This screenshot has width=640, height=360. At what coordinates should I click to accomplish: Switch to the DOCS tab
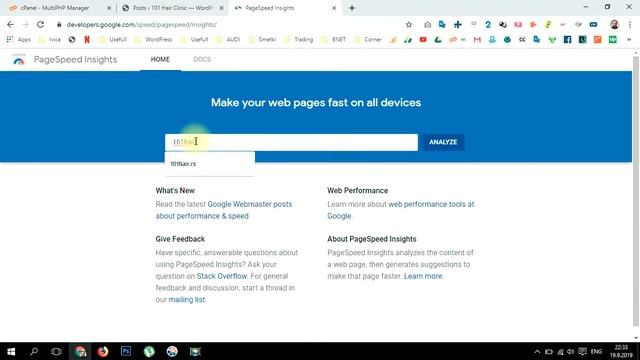202,60
